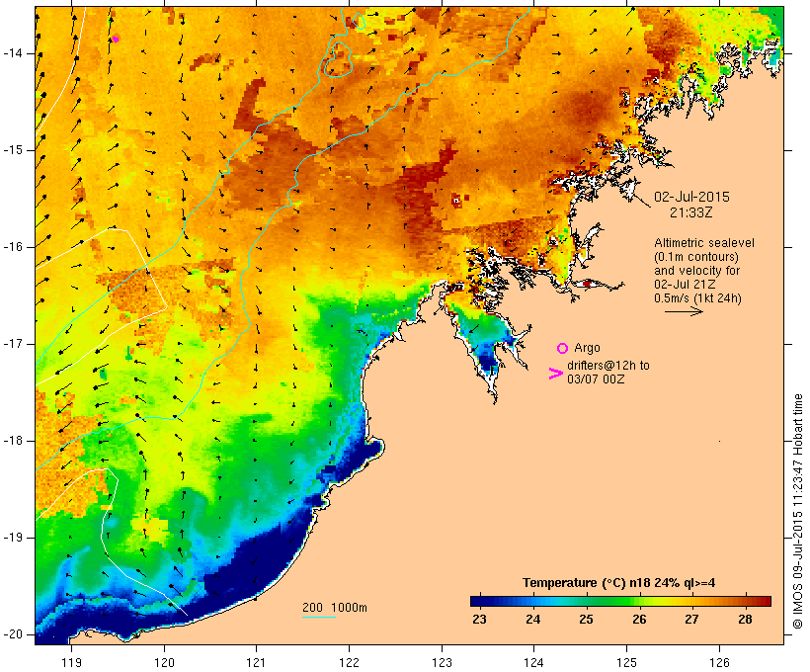The image size is (810, 672).
Task: Click the longitude axis label 121
Action: pos(256,662)
